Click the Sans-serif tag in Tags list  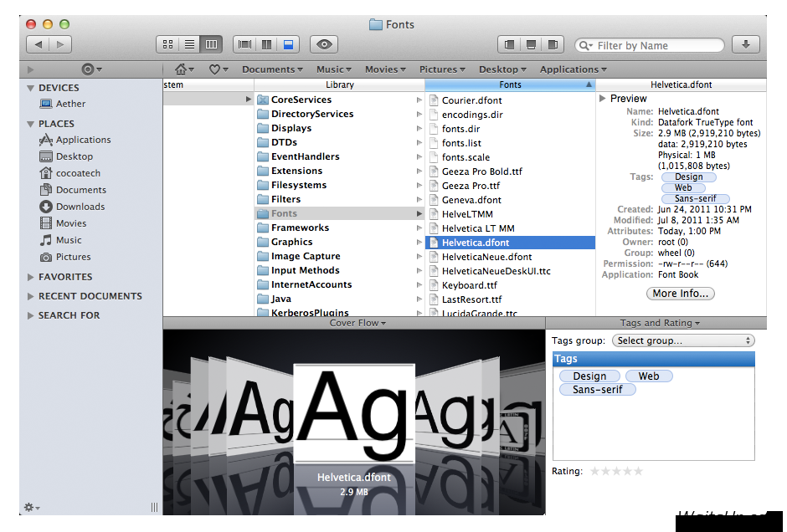pos(598,390)
